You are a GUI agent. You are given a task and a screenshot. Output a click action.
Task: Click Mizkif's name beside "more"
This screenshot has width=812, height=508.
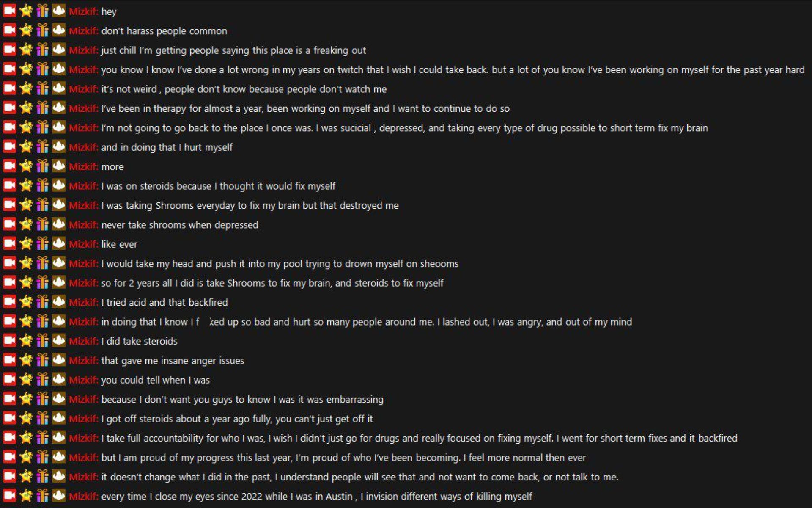83,166
